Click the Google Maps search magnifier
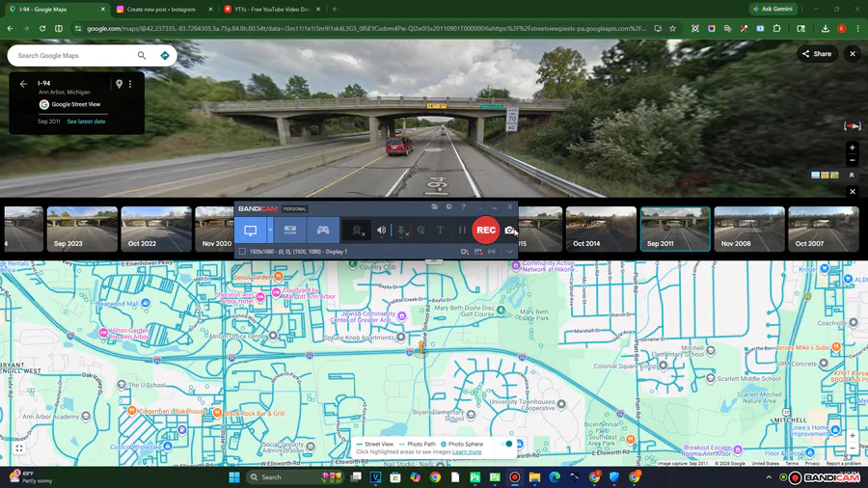Screen dimensions: 868x488 (142, 55)
